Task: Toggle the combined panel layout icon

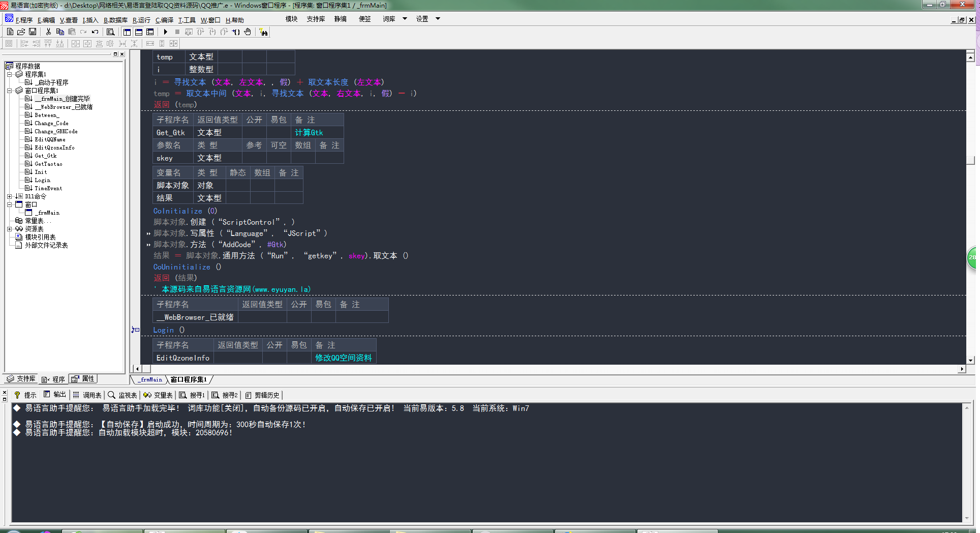Action: coord(150,32)
